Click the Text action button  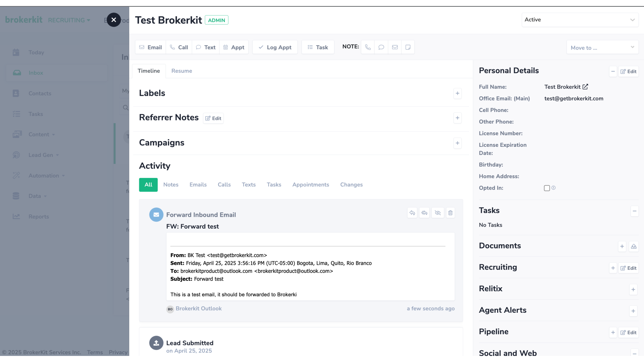tap(206, 47)
